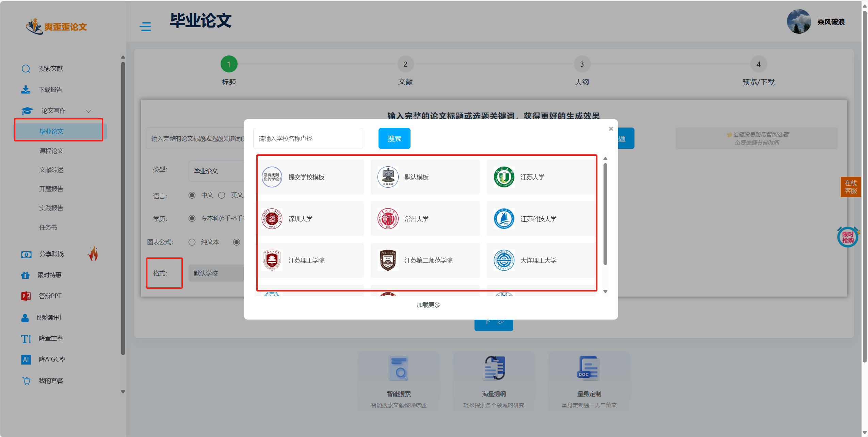
Task: Click the 深圳大学 emblem
Action: click(272, 219)
